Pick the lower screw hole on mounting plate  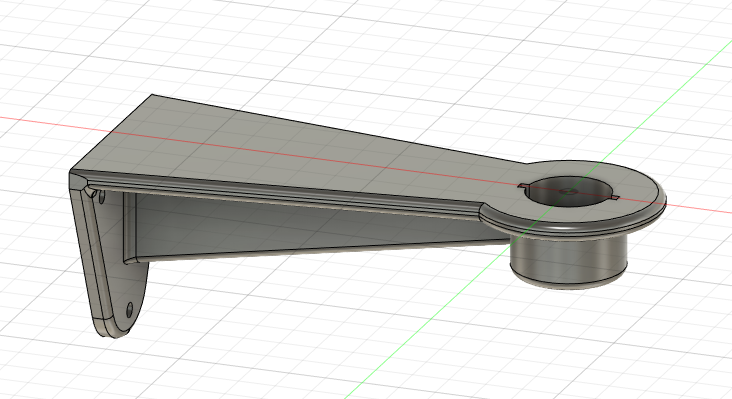tap(129, 310)
